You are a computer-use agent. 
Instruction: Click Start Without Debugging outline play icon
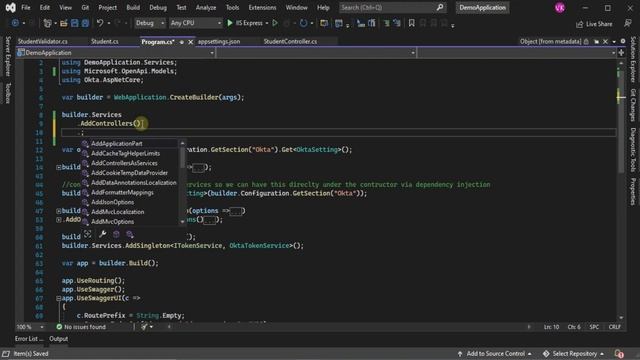275,23
